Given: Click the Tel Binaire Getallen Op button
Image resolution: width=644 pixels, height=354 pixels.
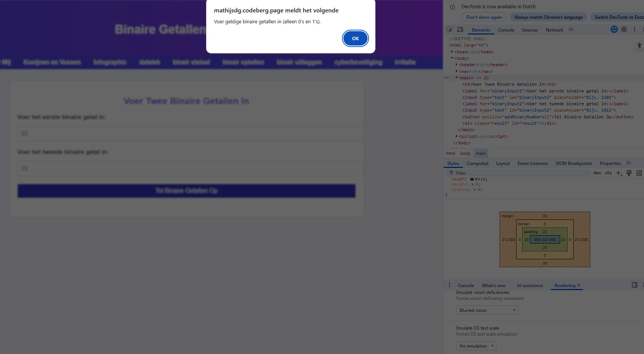Looking at the screenshot, I should [x=187, y=191].
